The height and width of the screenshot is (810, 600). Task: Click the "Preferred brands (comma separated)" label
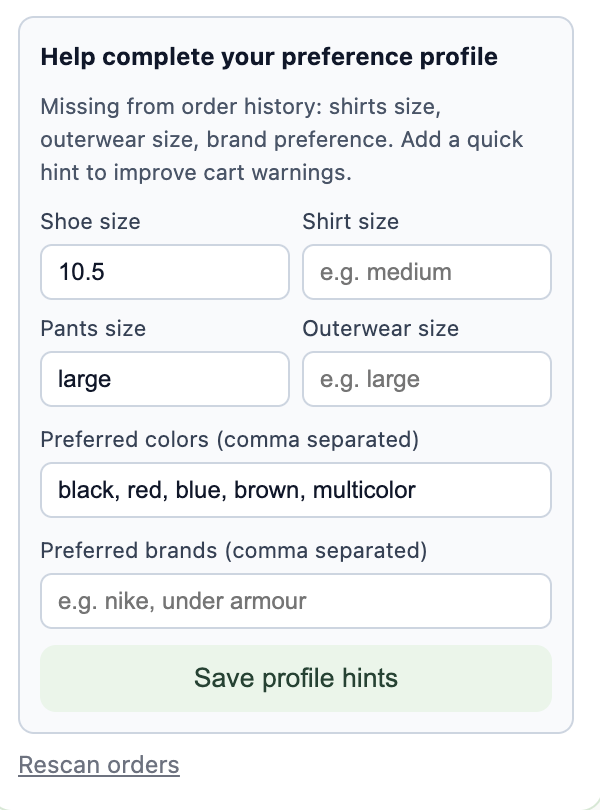click(233, 550)
